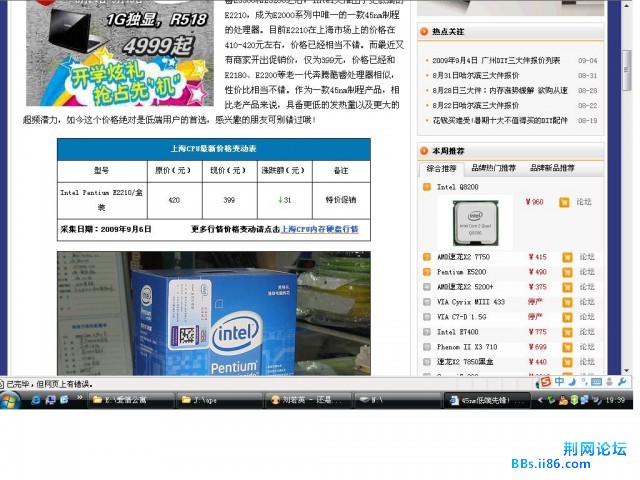640x480 pixels.
Task: Click the 论坛 link for Intel E7400
Action: point(587,332)
